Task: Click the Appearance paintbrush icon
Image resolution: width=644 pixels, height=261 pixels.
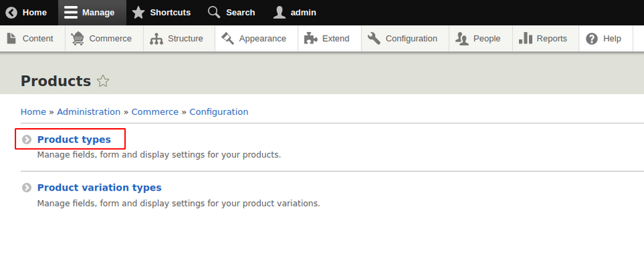Action: [x=227, y=38]
